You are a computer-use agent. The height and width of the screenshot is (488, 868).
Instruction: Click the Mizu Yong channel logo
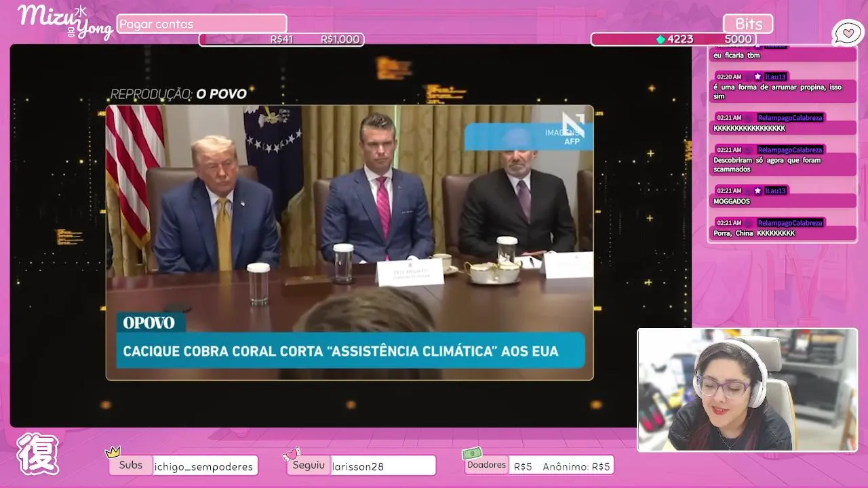coord(64,22)
